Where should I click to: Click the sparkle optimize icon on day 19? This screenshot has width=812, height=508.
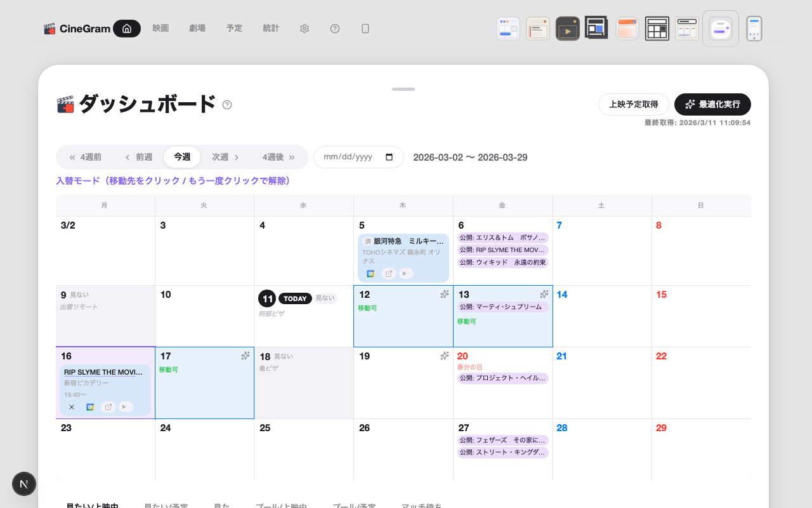click(445, 356)
